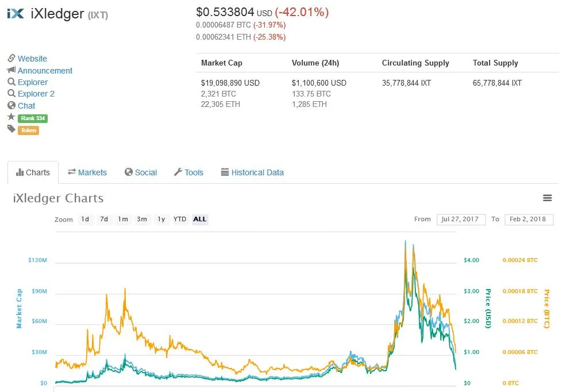Click the 2,321 BTC market cap value
The height and width of the screenshot is (392, 578).
pyautogui.click(x=218, y=94)
